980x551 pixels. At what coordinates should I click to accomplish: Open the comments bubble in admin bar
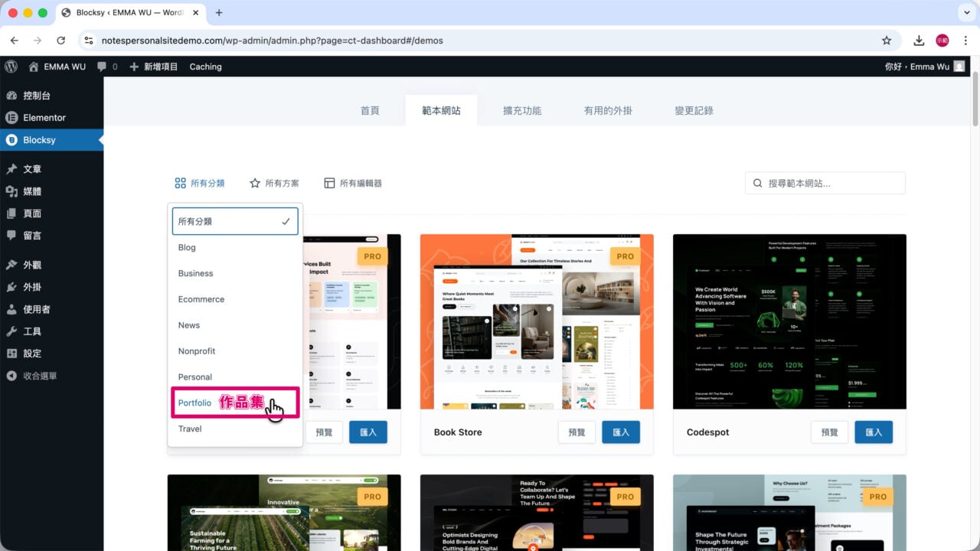point(107,67)
